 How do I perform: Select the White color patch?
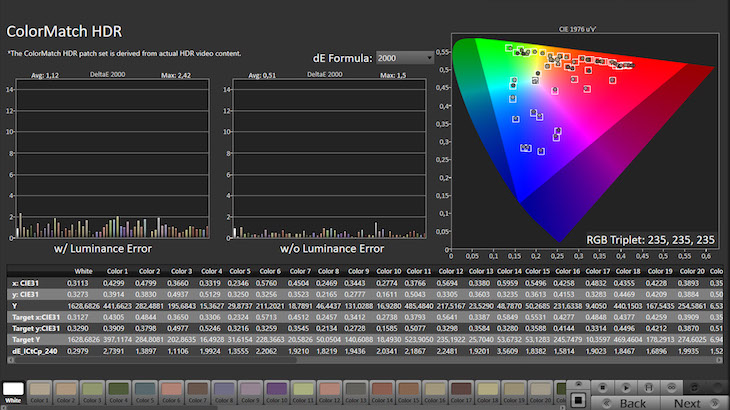13,391
